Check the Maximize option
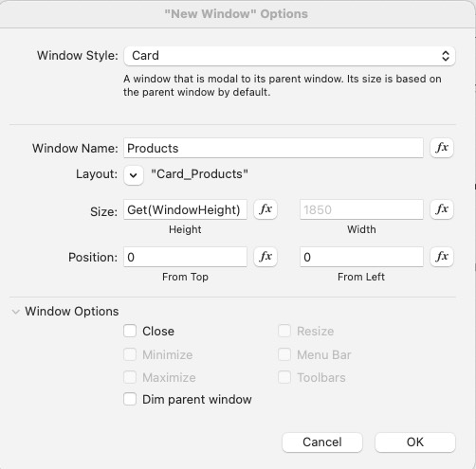This screenshot has height=469, width=476. click(x=130, y=377)
